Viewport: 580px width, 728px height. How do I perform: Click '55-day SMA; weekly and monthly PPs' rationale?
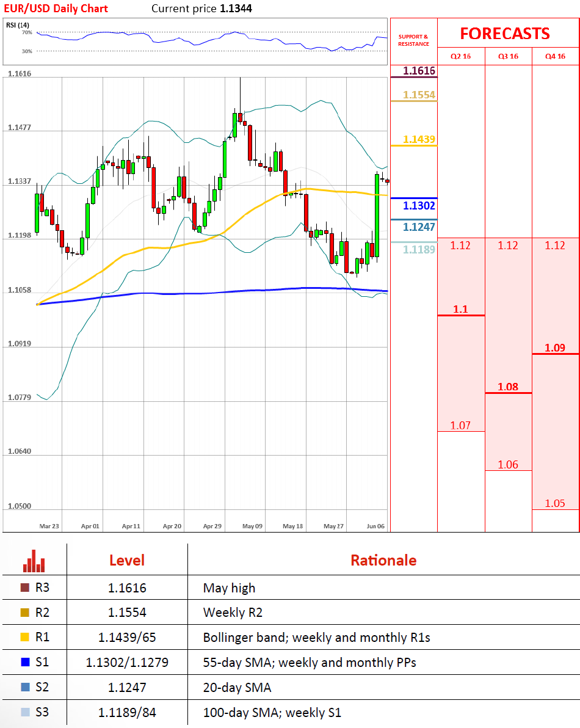tap(310, 663)
